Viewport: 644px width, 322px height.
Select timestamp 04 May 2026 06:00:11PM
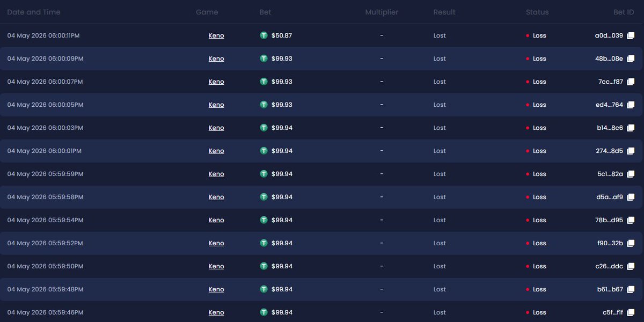[x=43, y=35]
